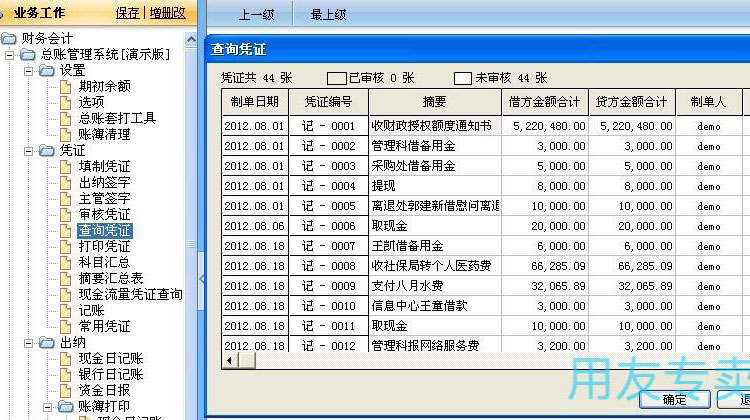Click the 保存 link in header
This screenshot has width=750, height=420.
point(128,13)
